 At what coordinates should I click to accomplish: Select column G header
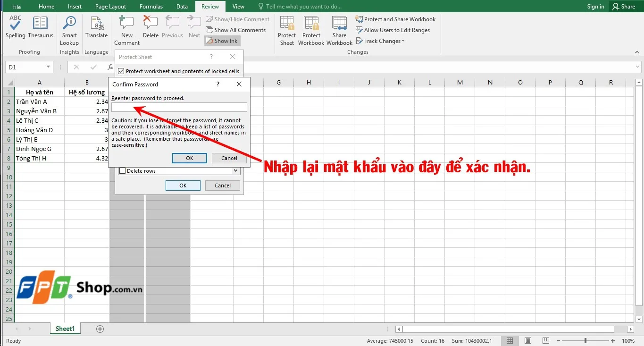pyautogui.click(x=278, y=82)
